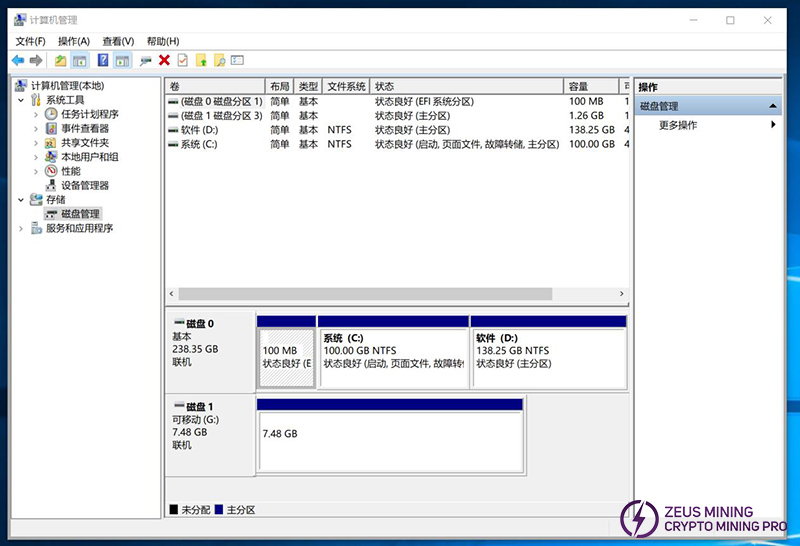The height and width of the screenshot is (546, 800).
Task: Click the Up one level folder icon
Action: tap(60, 60)
